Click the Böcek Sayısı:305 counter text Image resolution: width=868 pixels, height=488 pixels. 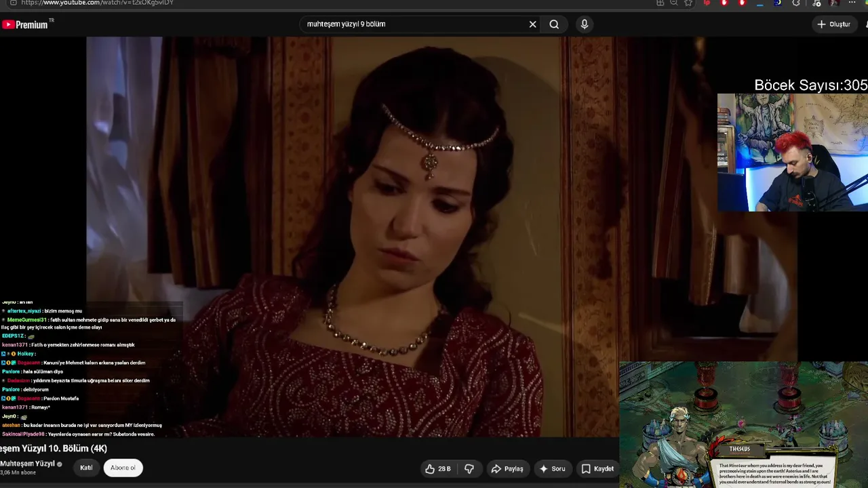click(x=811, y=85)
